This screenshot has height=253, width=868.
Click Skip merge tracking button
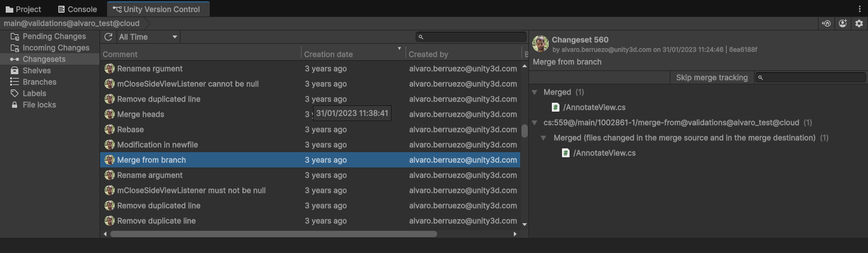pos(712,77)
